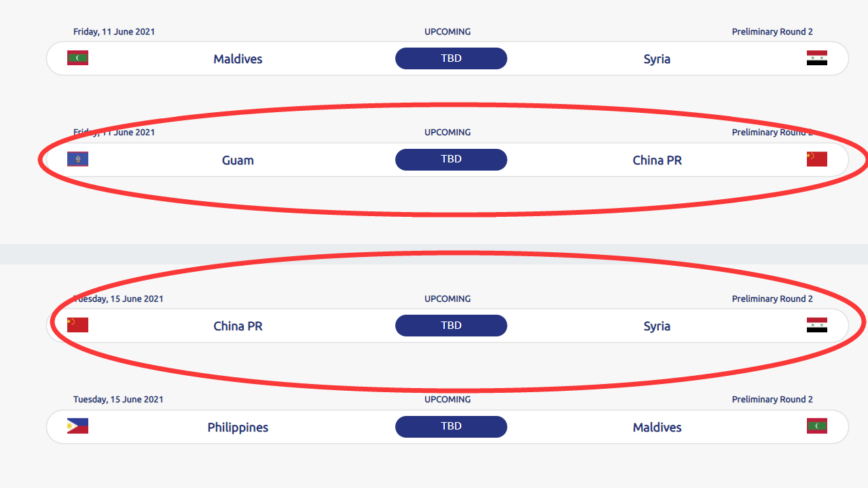The height and width of the screenshot is (488, 868).
Task: Open TBD button for China PR vs Syria
Action: tap(451, 326)
